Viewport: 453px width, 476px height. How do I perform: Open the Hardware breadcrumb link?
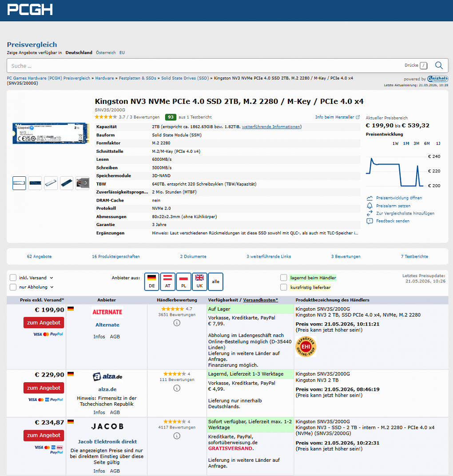coord(104,78)
